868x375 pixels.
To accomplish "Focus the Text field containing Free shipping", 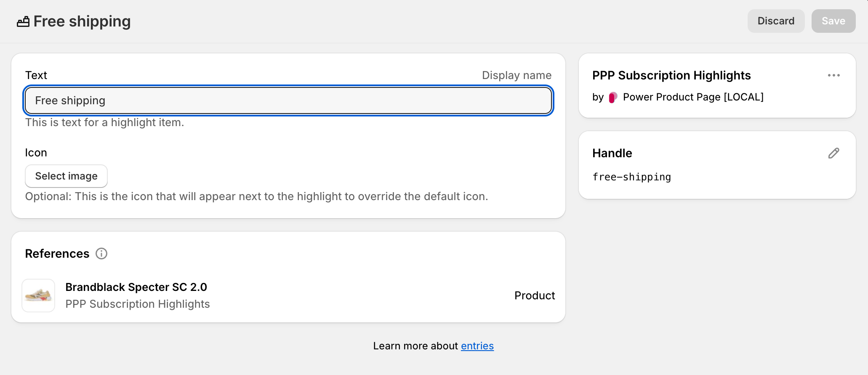I will [288, 101].
